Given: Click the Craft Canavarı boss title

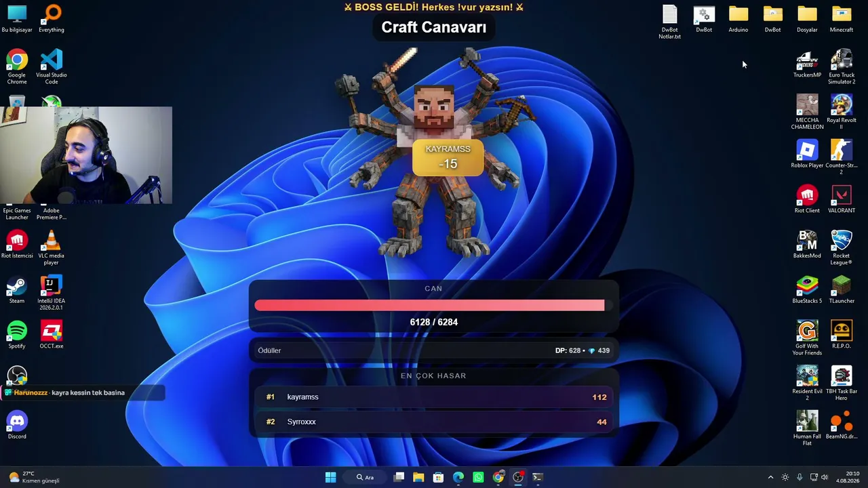Looking at the screenshot, I should pos(434,27).
